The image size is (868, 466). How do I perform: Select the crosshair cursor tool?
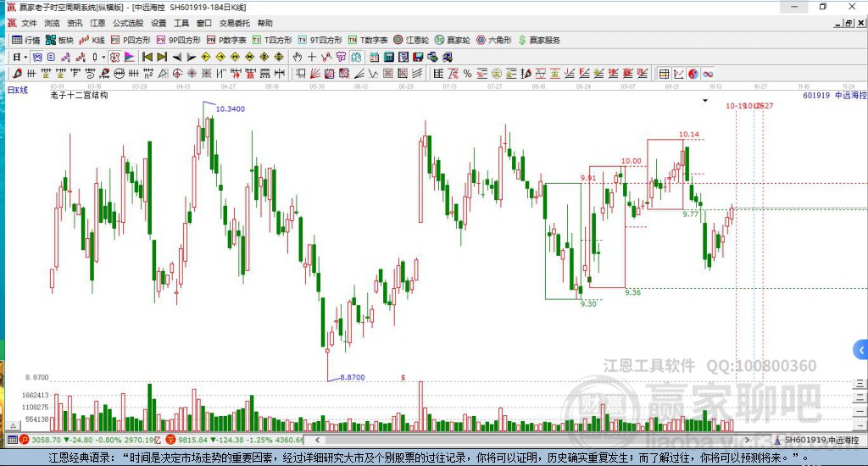coord(312,57)
